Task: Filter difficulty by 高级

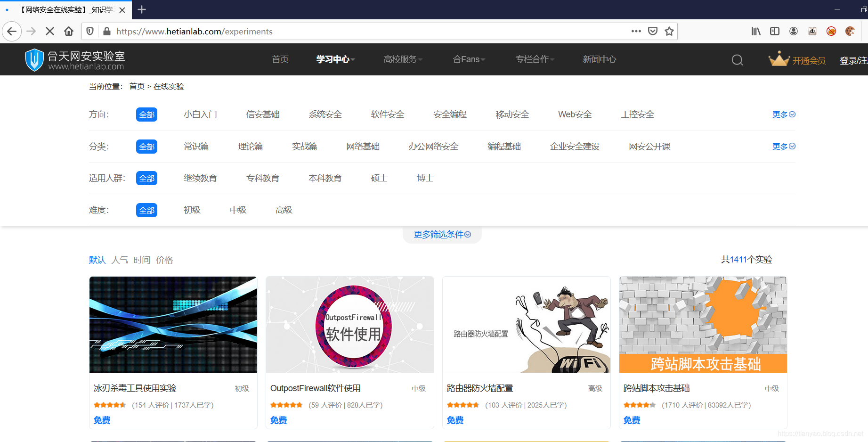Action: coord(284,210)
